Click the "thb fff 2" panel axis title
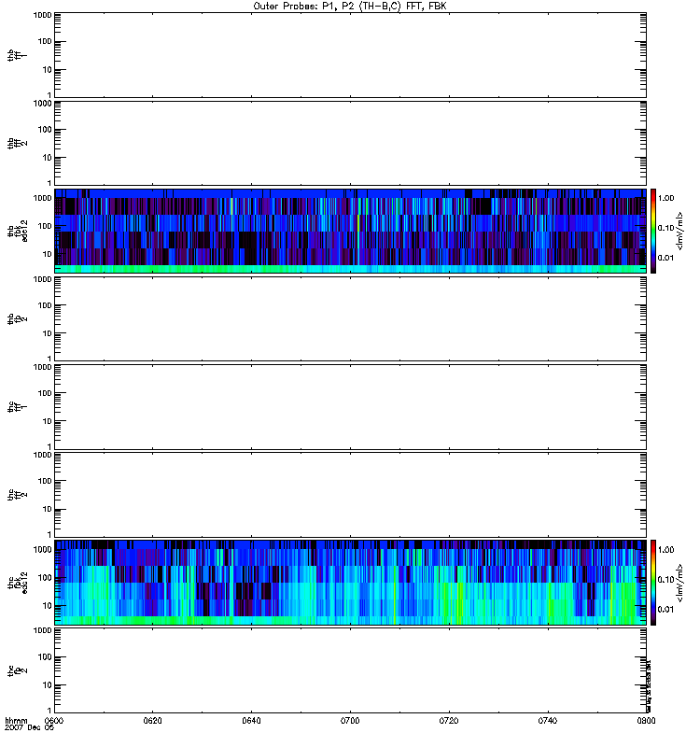The width and height of the screenshot is (700, 747). point(17,144)
